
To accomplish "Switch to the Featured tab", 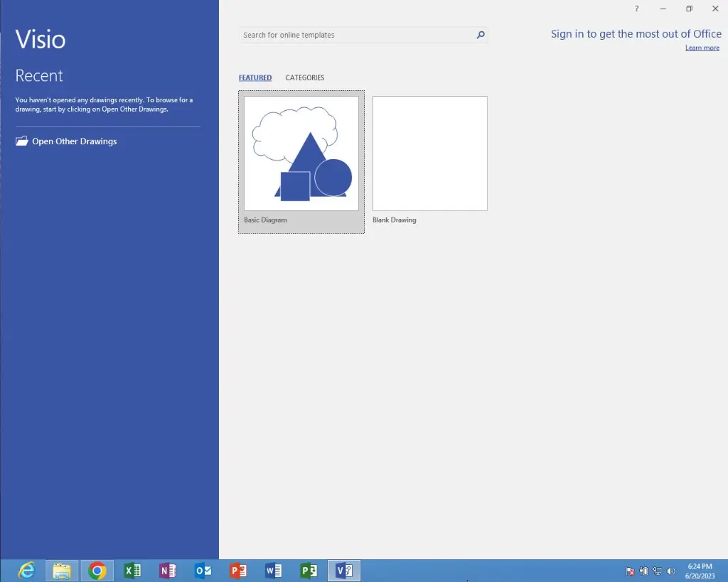I will (x=255, y=77).
